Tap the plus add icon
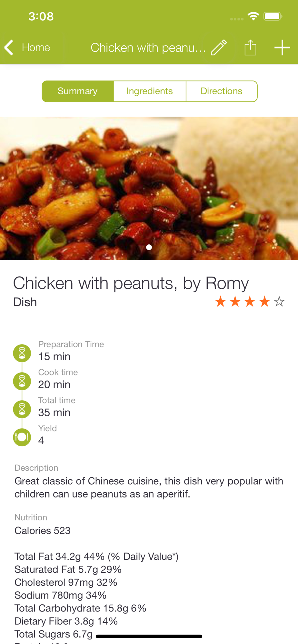Viewport: 298px width, 644px height. [282, 48]
